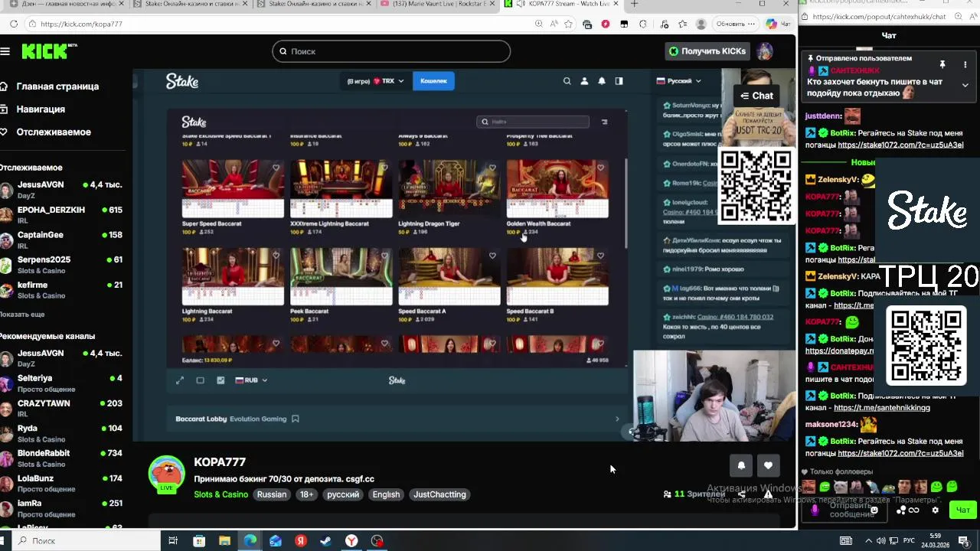
Task: Click the Chat overlay button on stream
Action: [x=756, y=96]
